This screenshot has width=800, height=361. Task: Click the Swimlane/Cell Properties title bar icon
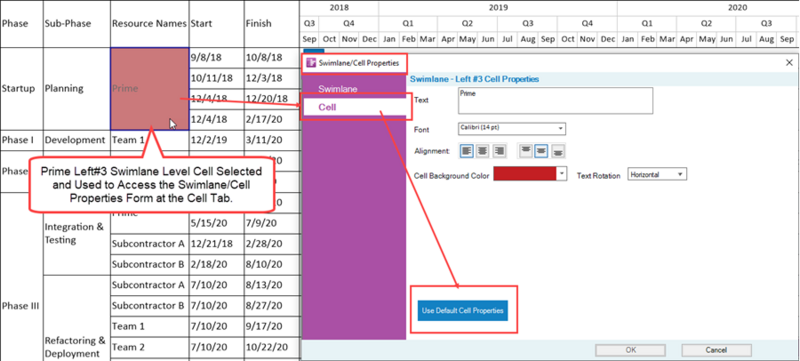pyautogui.click(x=310, y=63)
